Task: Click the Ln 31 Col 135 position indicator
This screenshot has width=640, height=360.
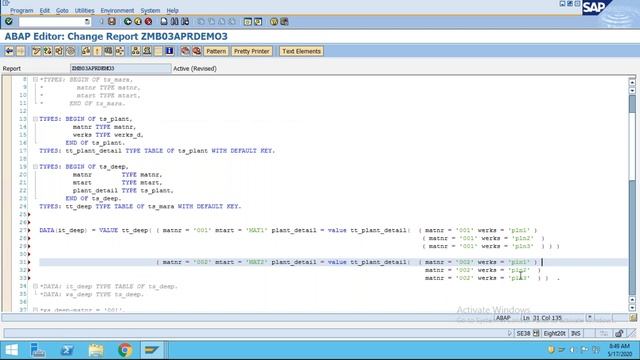Action: pos(542,318)
